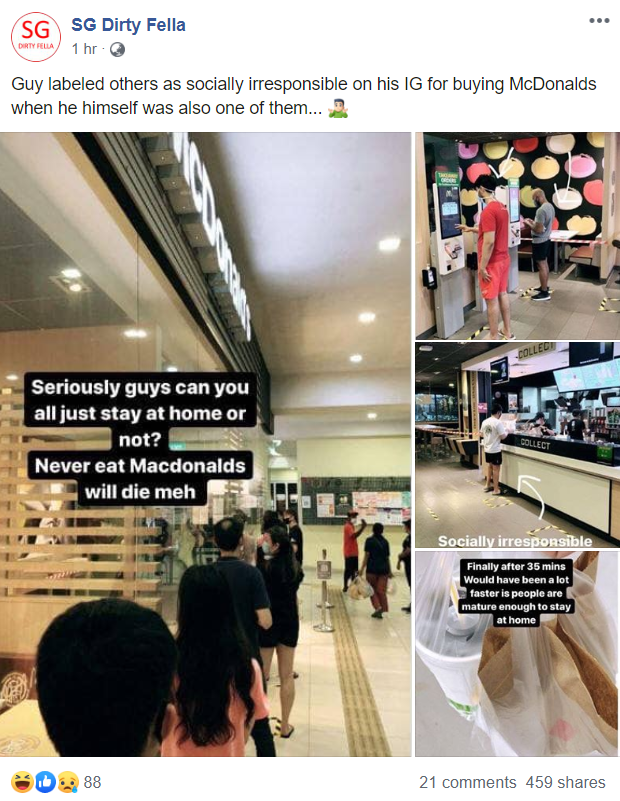Screen dimensions: 620x801
Task: Click the 'Socially irresponsible' caption on photo
Action: [x=515, y=541]
